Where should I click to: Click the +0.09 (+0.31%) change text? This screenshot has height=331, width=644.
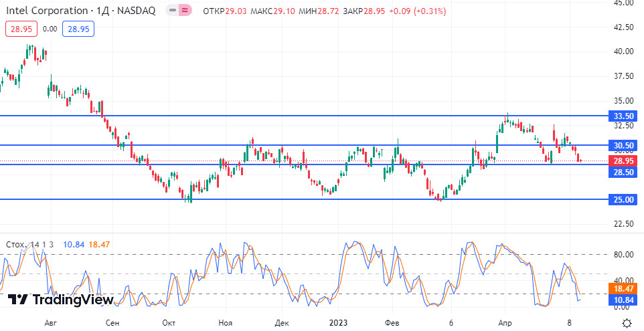[x=417, y=11]
